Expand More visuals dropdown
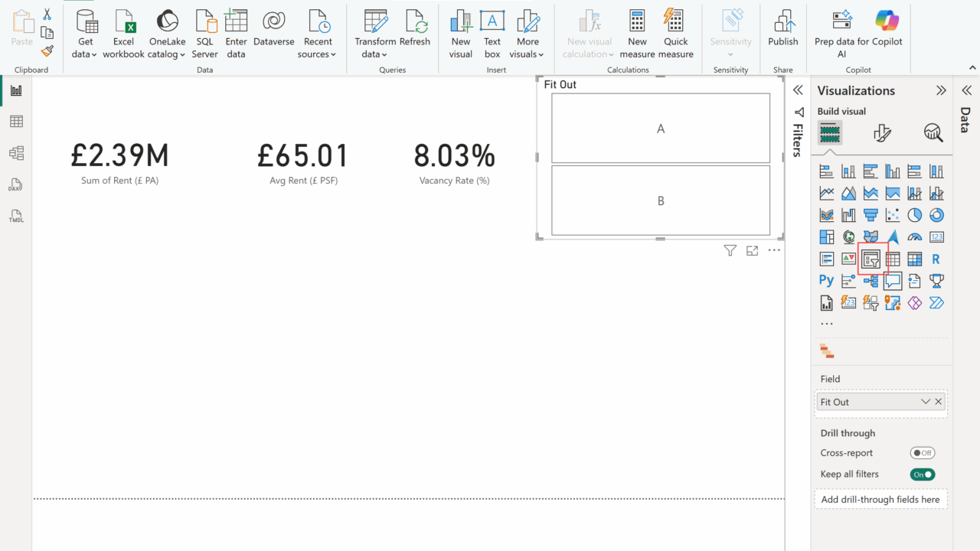The image size is (980, 551). coord(528,34)
